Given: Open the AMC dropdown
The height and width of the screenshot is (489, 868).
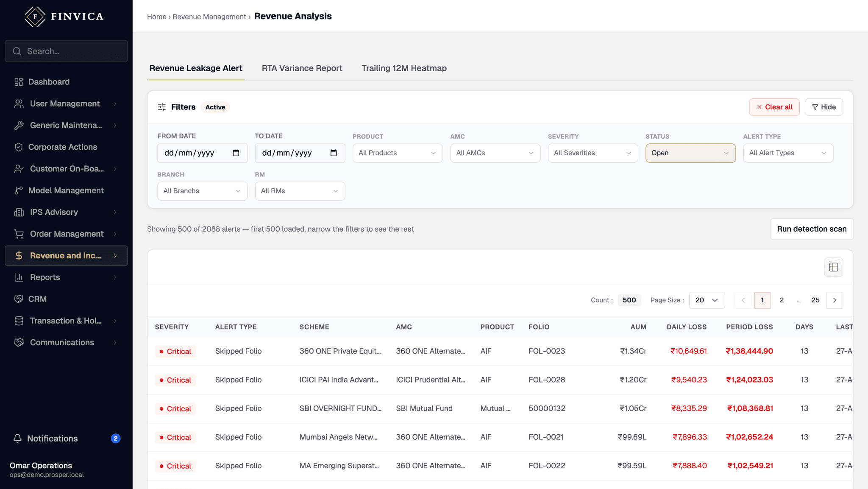Looking at the screenshot, I should [495, 153].
